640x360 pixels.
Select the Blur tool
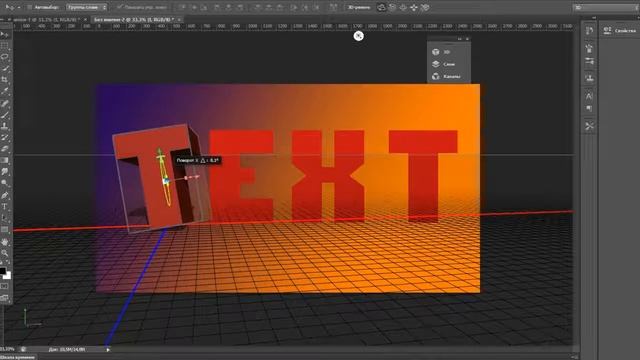pyautogui.click(x=4, y=172)
